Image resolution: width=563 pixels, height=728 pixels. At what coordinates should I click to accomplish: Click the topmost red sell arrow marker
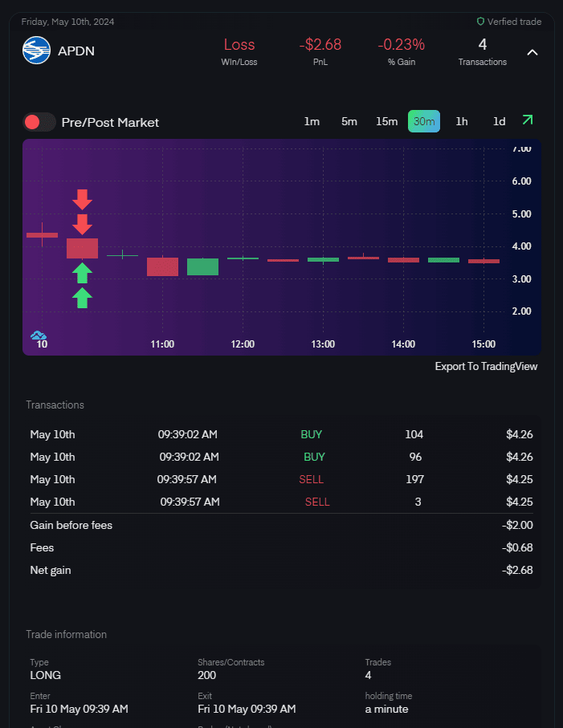[x=83, y=199]
